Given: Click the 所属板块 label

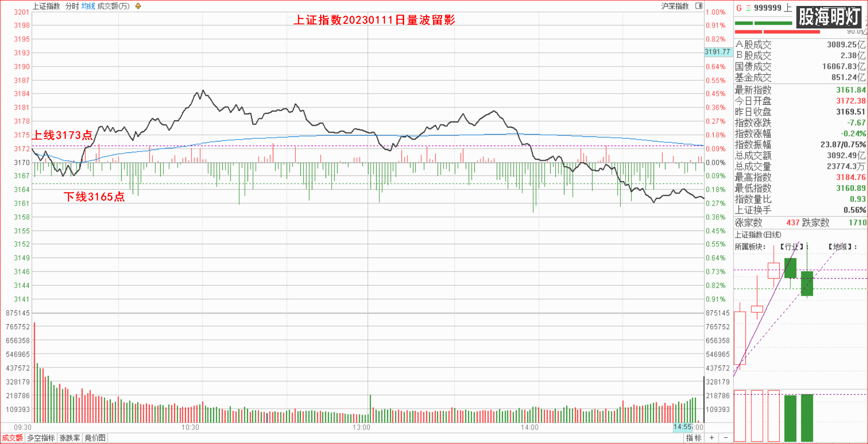Looking at the screenshot, I should pos(750,247).
